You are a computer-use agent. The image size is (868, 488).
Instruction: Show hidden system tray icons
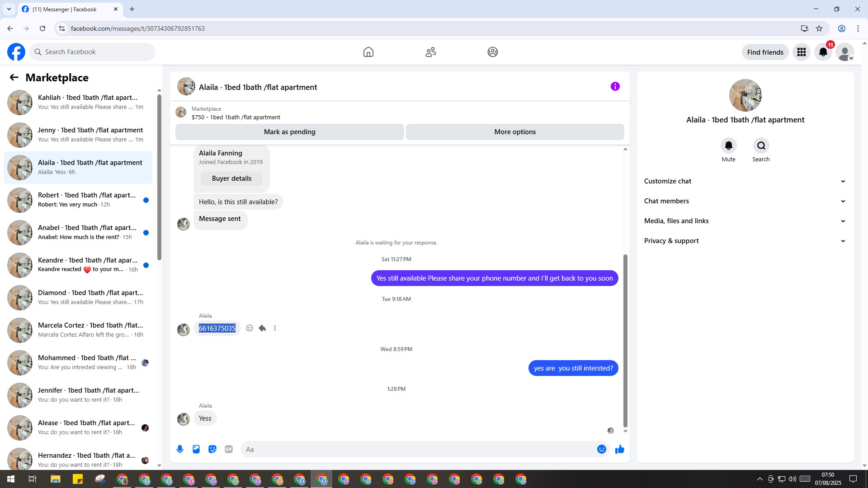(759, 479)
